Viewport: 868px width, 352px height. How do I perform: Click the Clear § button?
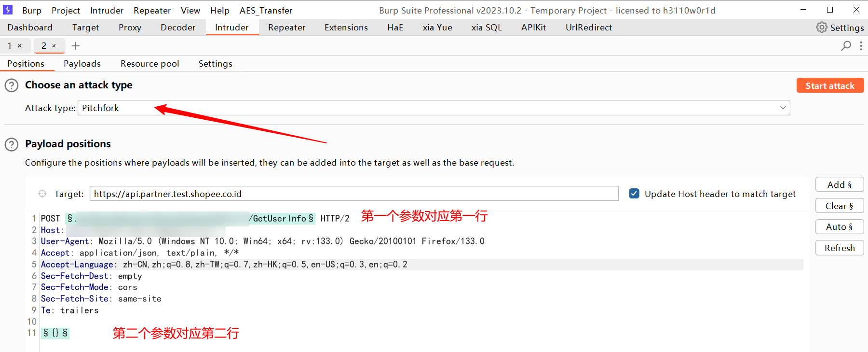pos(839,206)
